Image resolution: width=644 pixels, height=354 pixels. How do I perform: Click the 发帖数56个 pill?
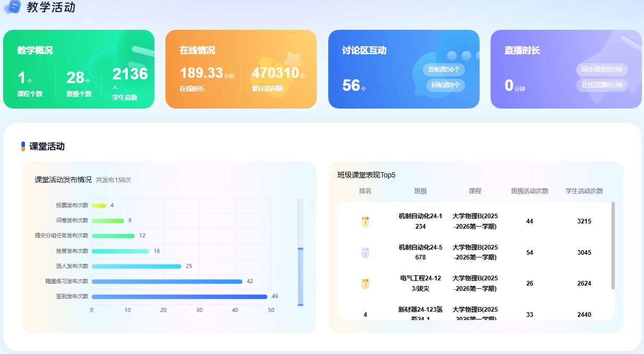(x=444, y=69)
